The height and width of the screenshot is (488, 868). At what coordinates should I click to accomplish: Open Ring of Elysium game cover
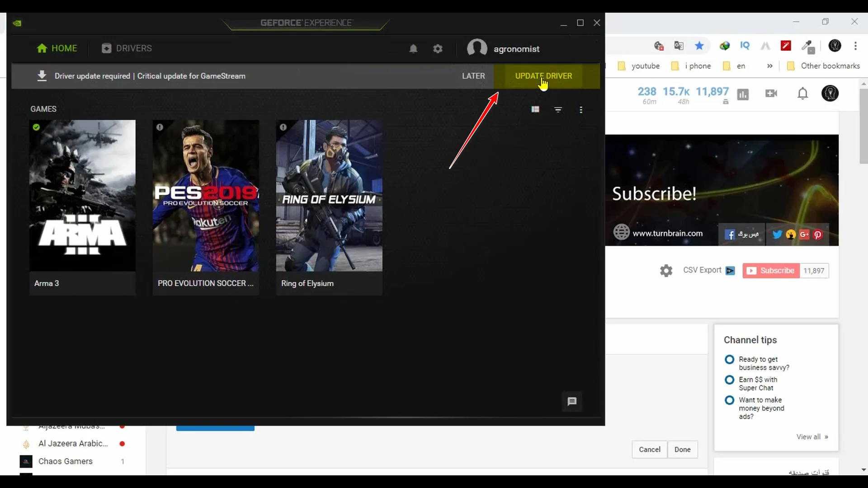[x=329, y=195]
